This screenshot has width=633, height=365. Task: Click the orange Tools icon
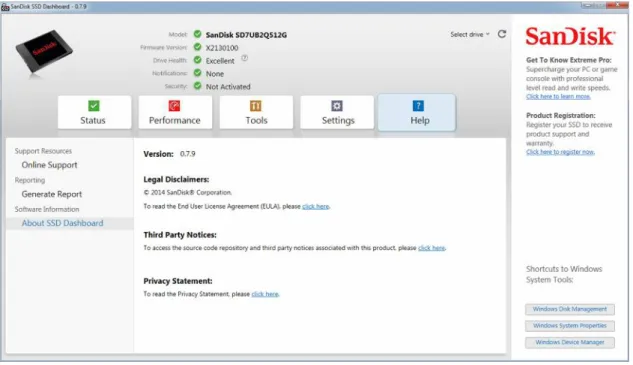click(x=256, y=106)
